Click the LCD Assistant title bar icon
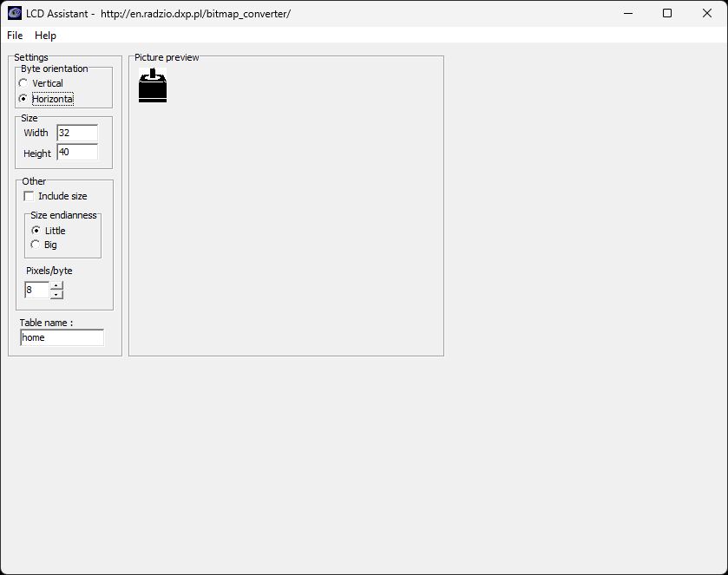 click(x=15, y=14)
